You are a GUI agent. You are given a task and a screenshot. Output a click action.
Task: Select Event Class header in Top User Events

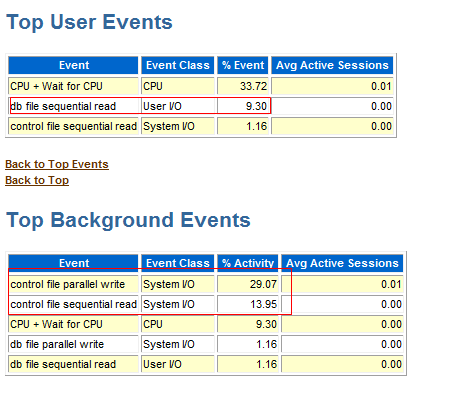(178, 65)
